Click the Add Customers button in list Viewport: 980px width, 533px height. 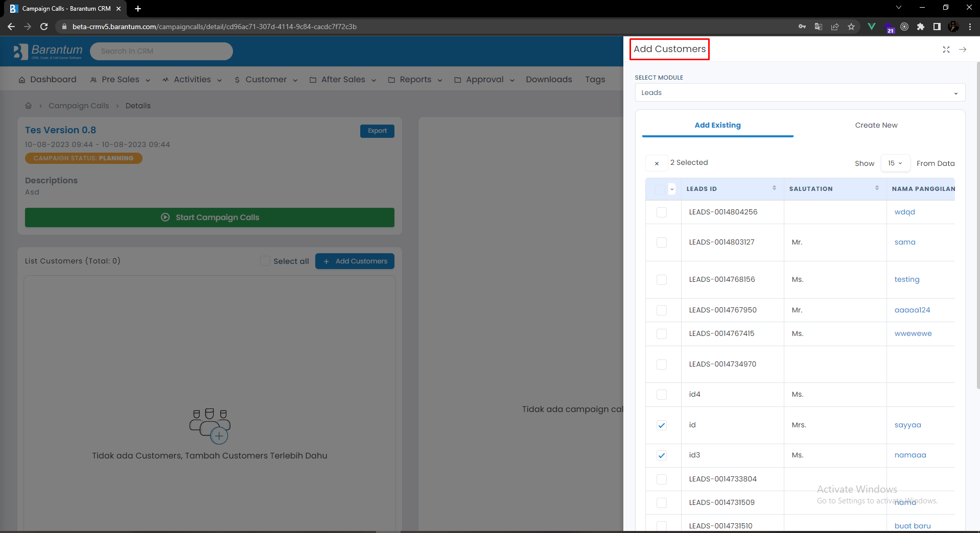(x=355, y=261)
